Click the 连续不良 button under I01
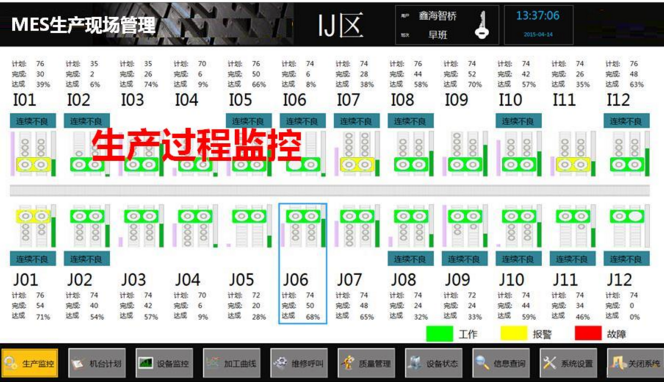Image resolution: width=664 pixels, height=382 pixels. click(x=33, y=121)
